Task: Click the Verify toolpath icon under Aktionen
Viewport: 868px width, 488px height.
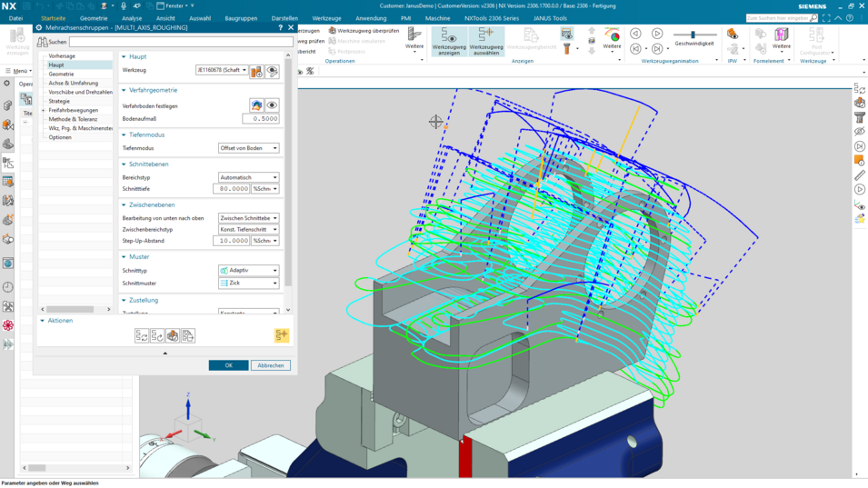Action: click(173, 336)
